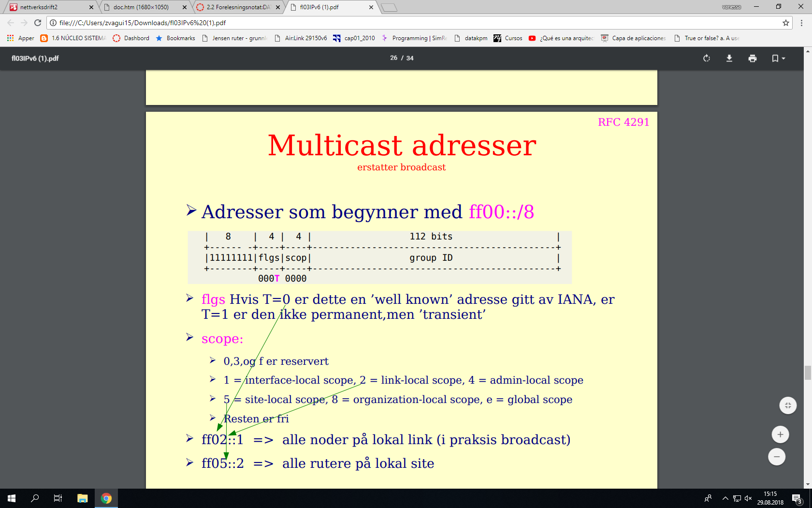Click the Multicast adresser heading
The image size is (812, 508).
pos(402,145)
